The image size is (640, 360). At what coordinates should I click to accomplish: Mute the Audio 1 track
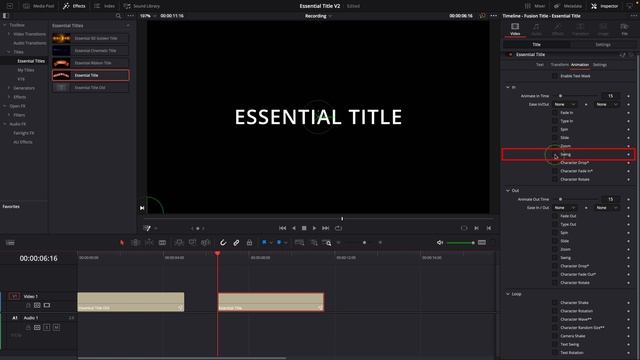click(x=56, y=327)
